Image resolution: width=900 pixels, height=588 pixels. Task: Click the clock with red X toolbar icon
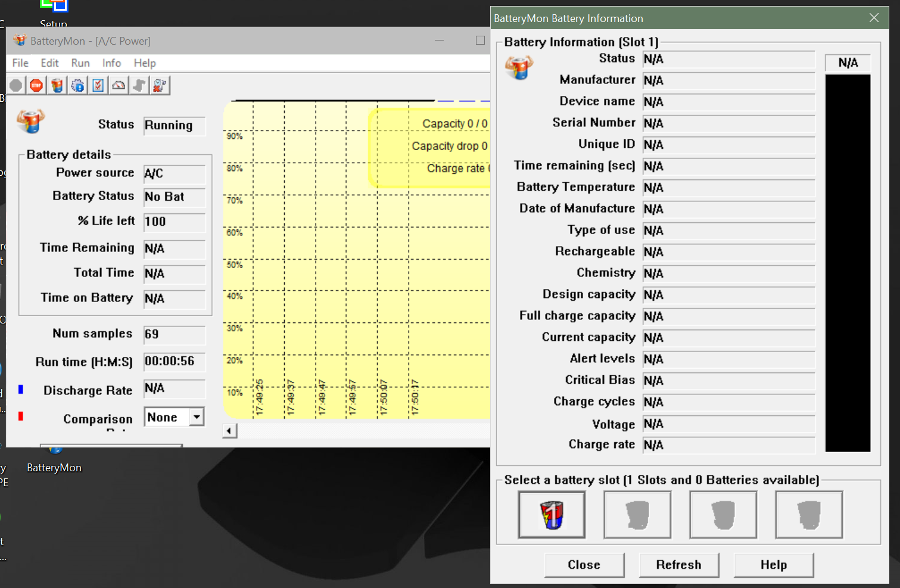pos(160,86)
